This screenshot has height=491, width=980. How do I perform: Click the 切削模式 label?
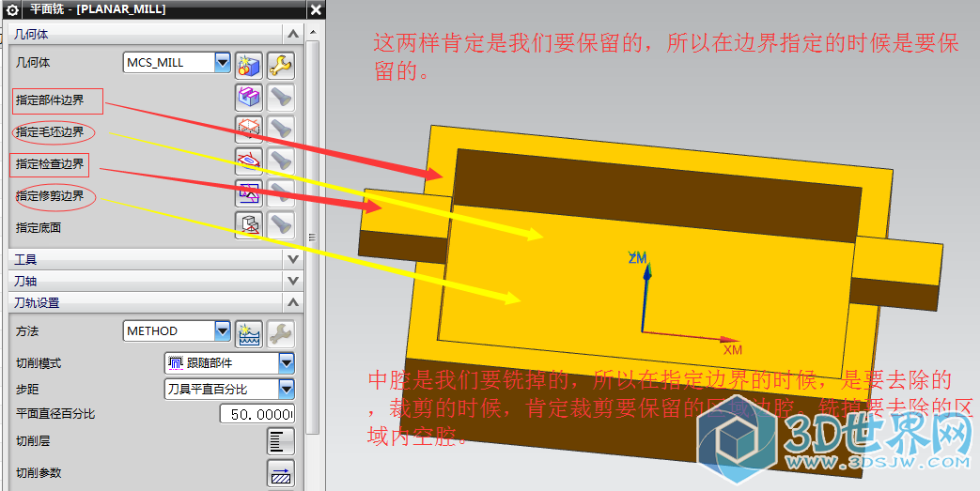(39, 363)
